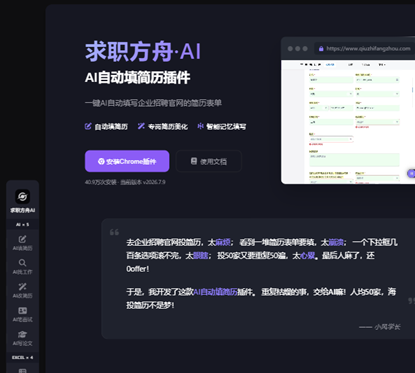Screen dimensions: 415x373
Task: Click the AI自动填简历插件 subtitle
Action: (x=137, y=78)
